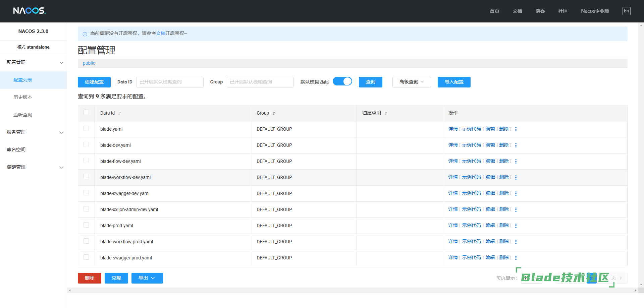Click 删除 link for blade-prod.yaml

pos(504,226)
